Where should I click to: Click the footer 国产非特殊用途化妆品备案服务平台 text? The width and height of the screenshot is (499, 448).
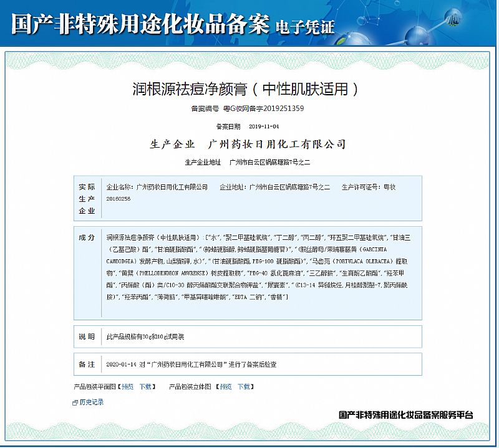pos(406,415)
